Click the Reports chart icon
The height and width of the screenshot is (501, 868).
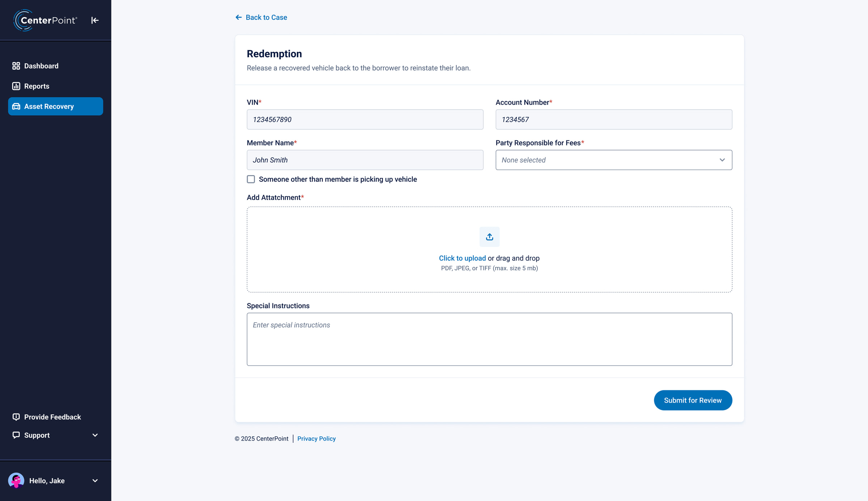click(x=16, y=86)
